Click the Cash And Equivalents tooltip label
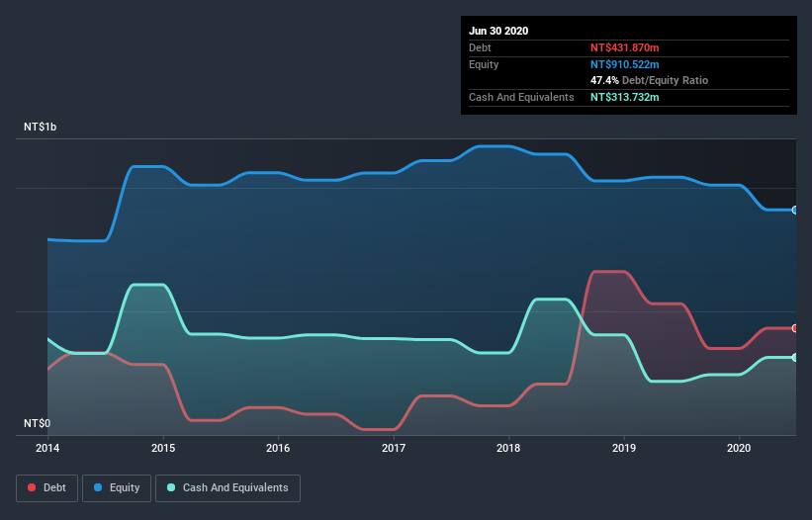812x520 pixels. (x=521, y=97)
